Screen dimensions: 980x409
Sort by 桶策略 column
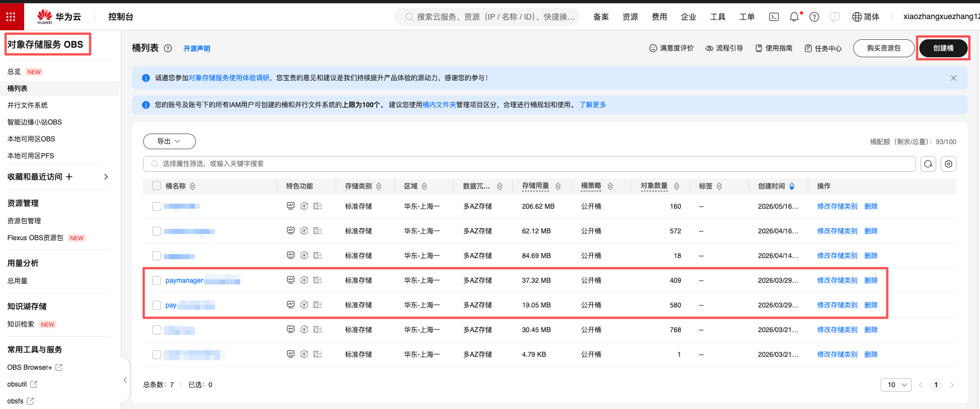610,186
